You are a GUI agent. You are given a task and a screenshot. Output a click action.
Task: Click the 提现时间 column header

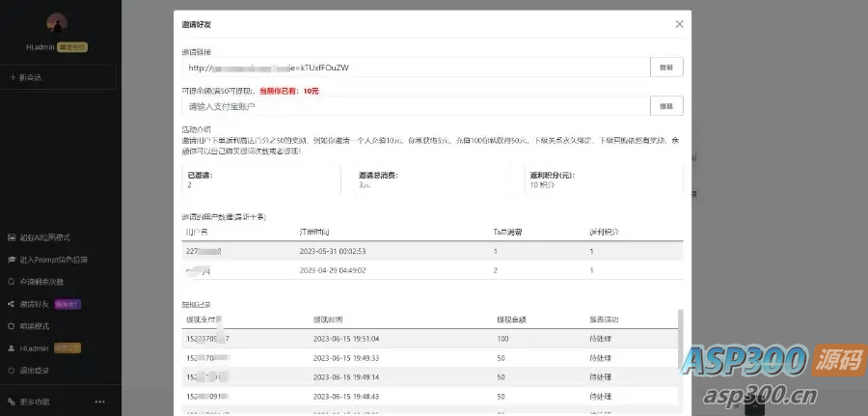328,319
